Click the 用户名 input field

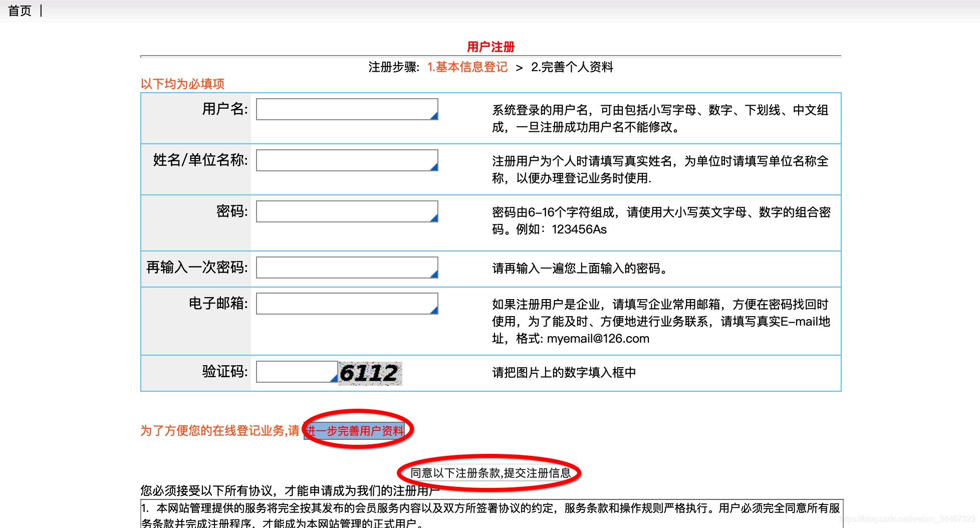point(346,109)
